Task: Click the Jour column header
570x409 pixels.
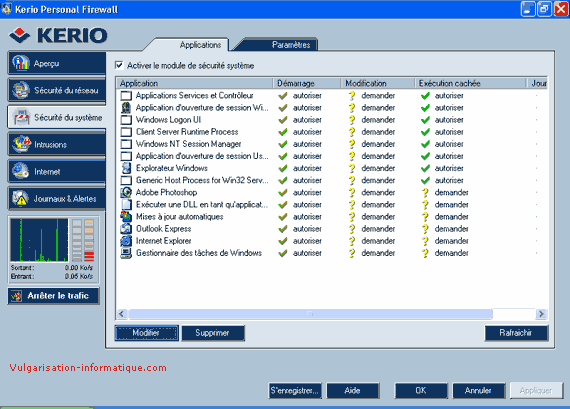Action: coord(537,83)
